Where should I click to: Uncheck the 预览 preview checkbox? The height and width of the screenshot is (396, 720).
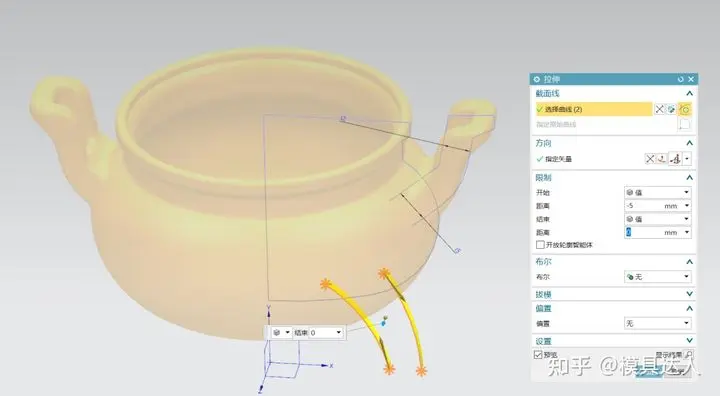tap(538, 355)
